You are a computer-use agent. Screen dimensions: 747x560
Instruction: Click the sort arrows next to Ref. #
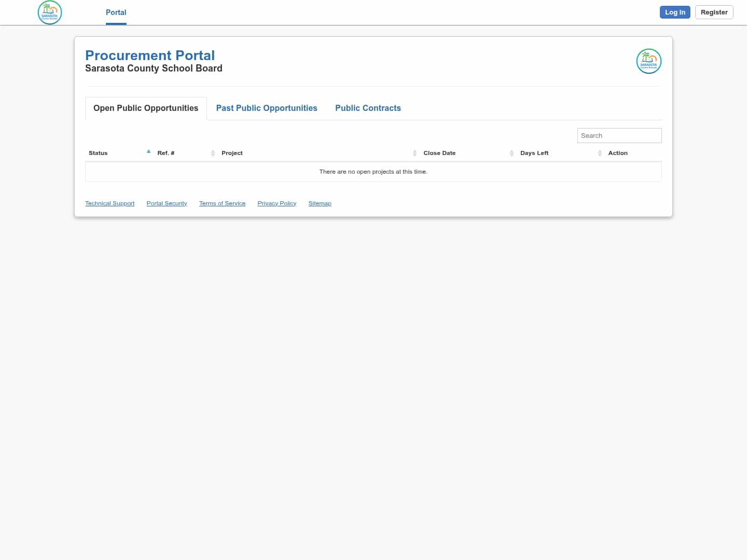[213, 153]
